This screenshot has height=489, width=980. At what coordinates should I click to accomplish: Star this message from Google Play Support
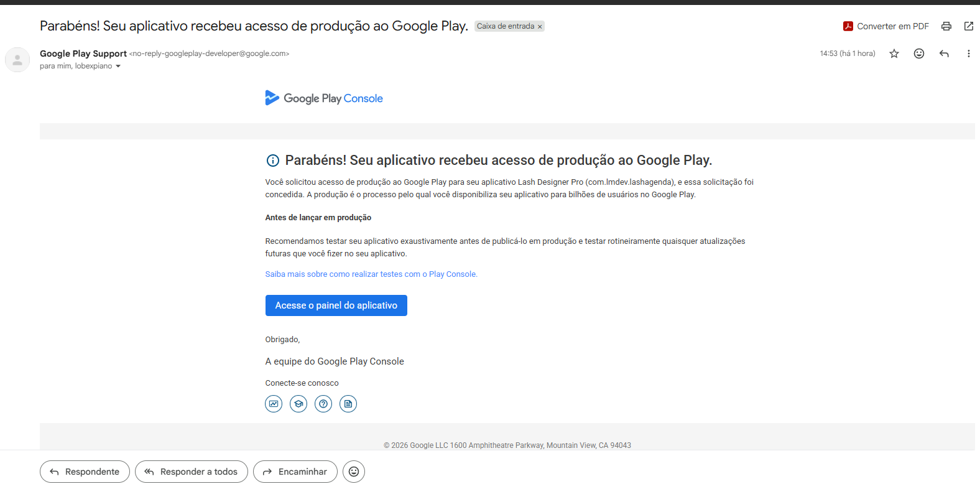[894, 54]
